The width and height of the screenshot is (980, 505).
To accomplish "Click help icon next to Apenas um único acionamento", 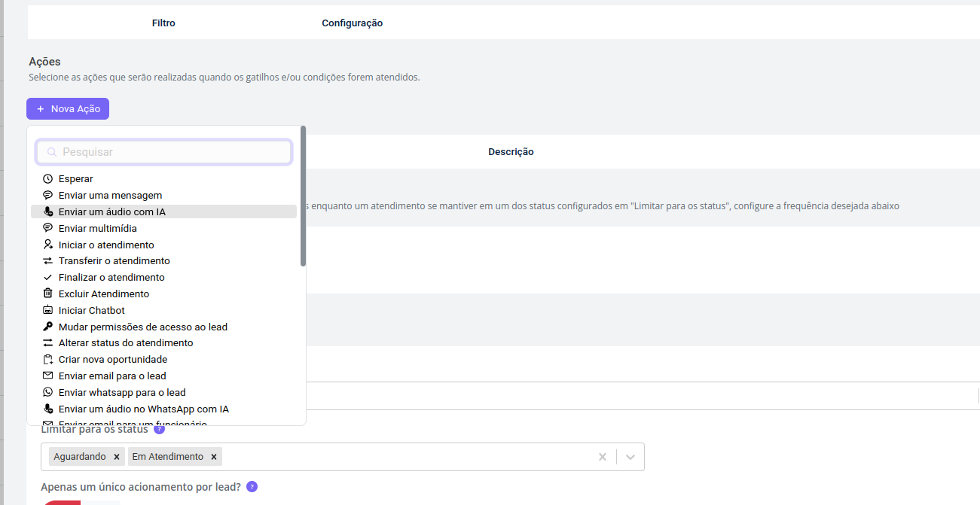I will 252,487.
